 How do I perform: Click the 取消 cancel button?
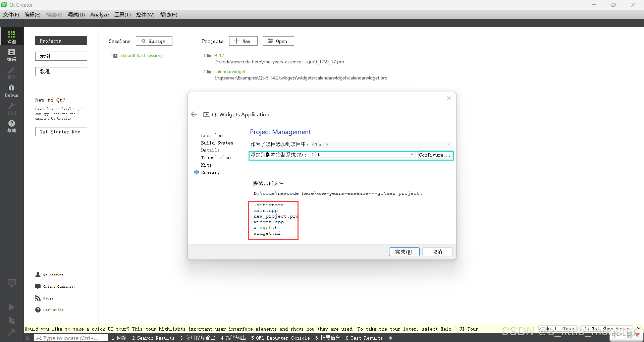(x=437, y=252)
